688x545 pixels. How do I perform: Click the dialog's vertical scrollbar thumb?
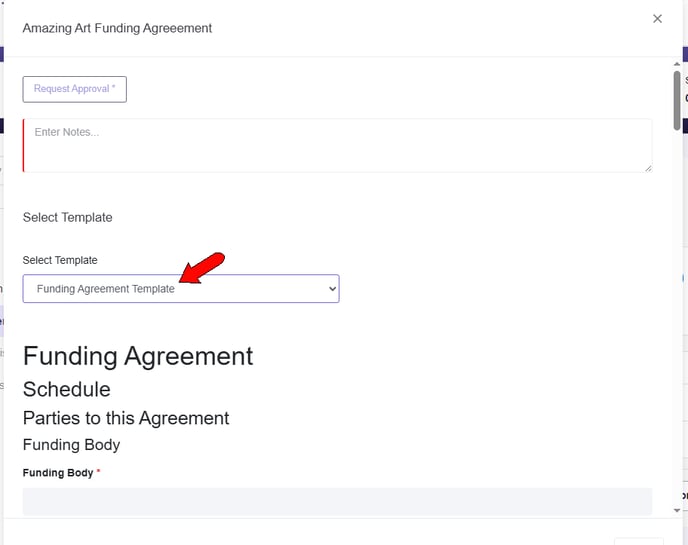pyautogui.click(x=677, y=100)
